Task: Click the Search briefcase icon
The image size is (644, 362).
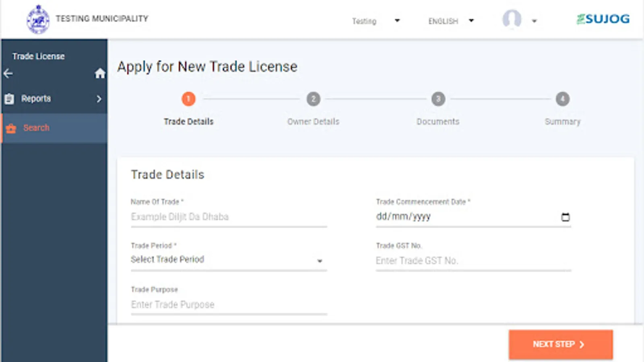Action: (x=11, y=128)
